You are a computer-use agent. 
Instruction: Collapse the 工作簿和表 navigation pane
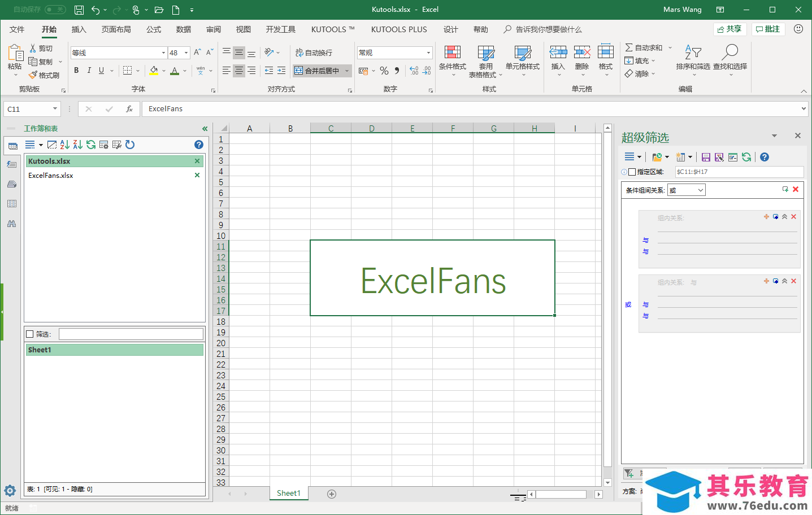click(205, 129)
